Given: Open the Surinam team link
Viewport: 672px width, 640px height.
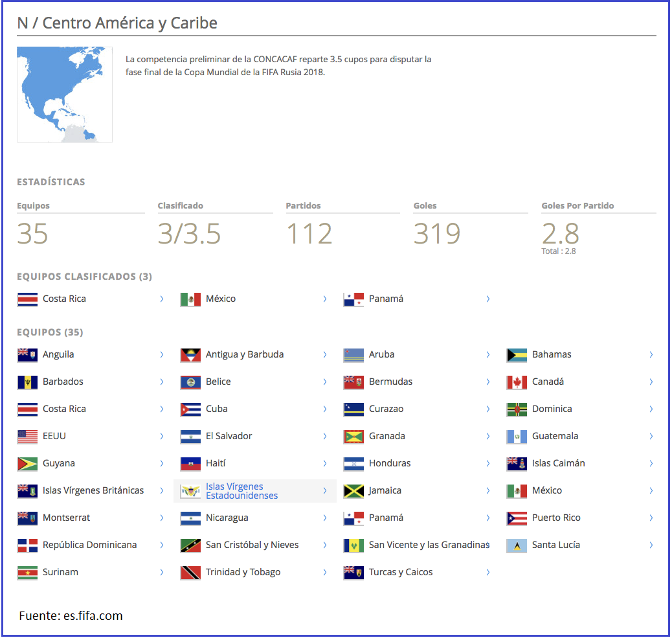Looking at the screenshot, I should (x=60, y=572).
